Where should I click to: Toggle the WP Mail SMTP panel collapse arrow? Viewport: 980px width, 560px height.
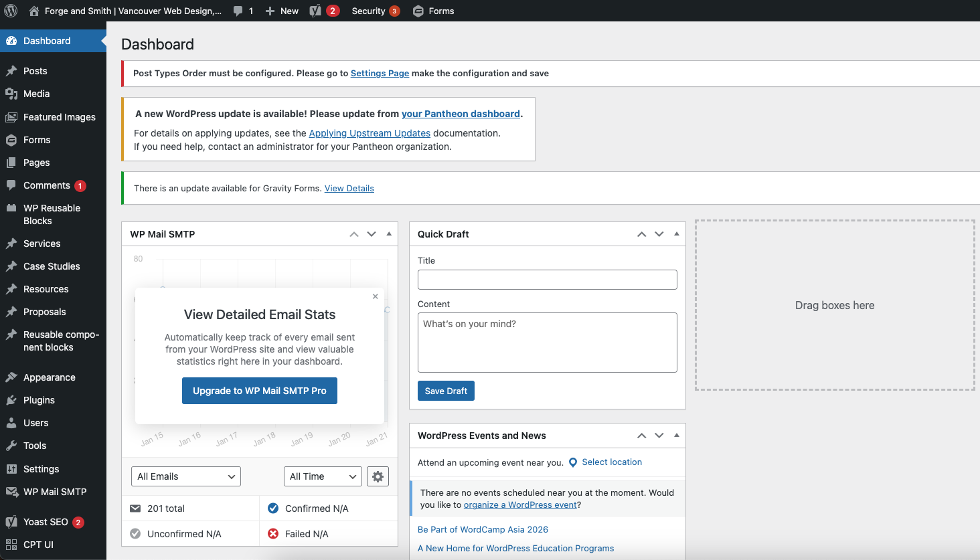tap(389, 234)
